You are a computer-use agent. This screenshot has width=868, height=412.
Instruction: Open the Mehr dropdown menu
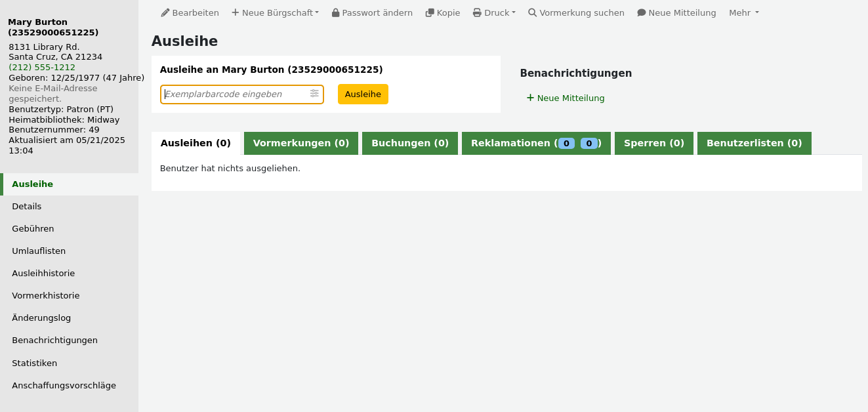tap(744, 12)
